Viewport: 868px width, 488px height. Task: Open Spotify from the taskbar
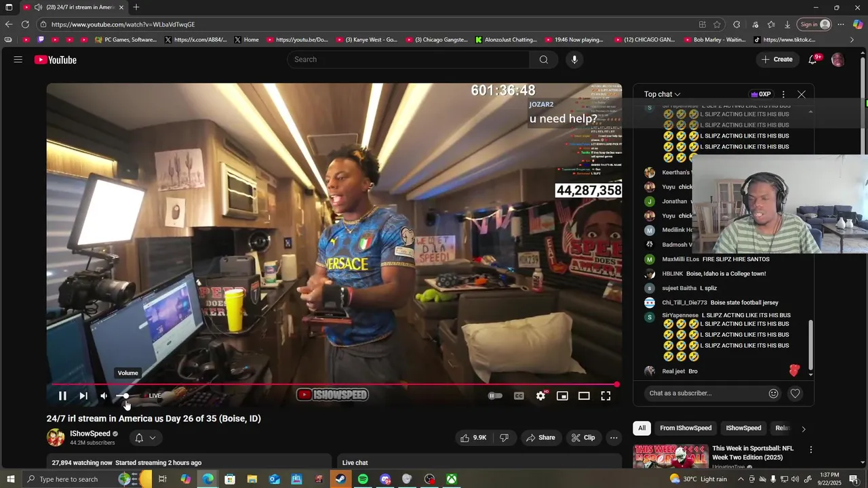[x=363, y=479]
